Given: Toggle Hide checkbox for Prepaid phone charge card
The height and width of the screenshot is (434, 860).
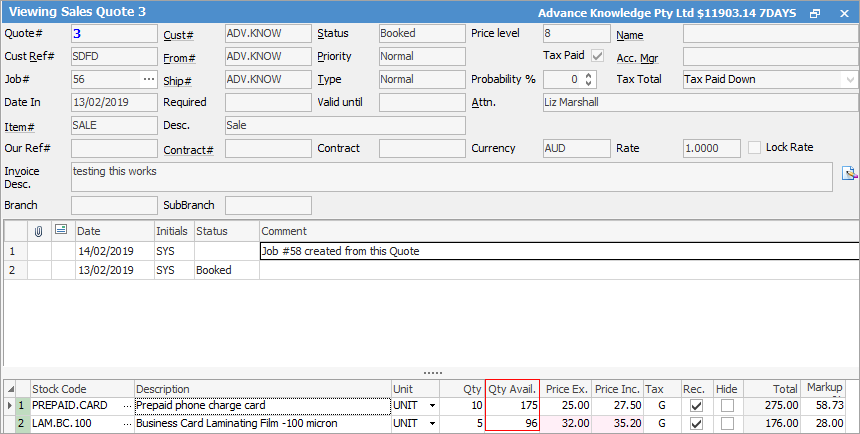Looking at the screenshot, I should coord(727,406).
